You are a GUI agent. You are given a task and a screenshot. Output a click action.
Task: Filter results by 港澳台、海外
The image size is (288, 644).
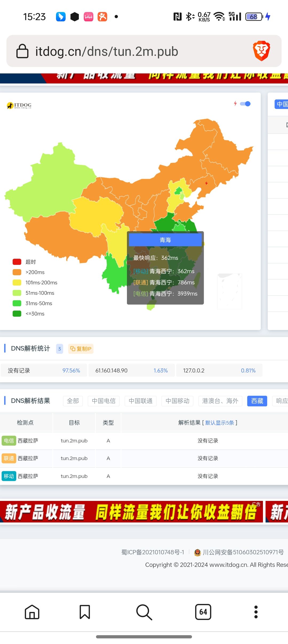click(x=220, y=401)
